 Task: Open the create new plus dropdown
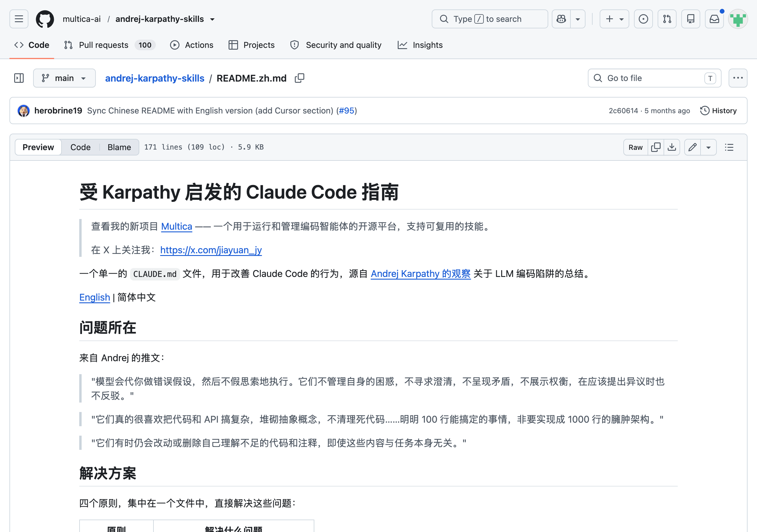[x=614, y=19]
